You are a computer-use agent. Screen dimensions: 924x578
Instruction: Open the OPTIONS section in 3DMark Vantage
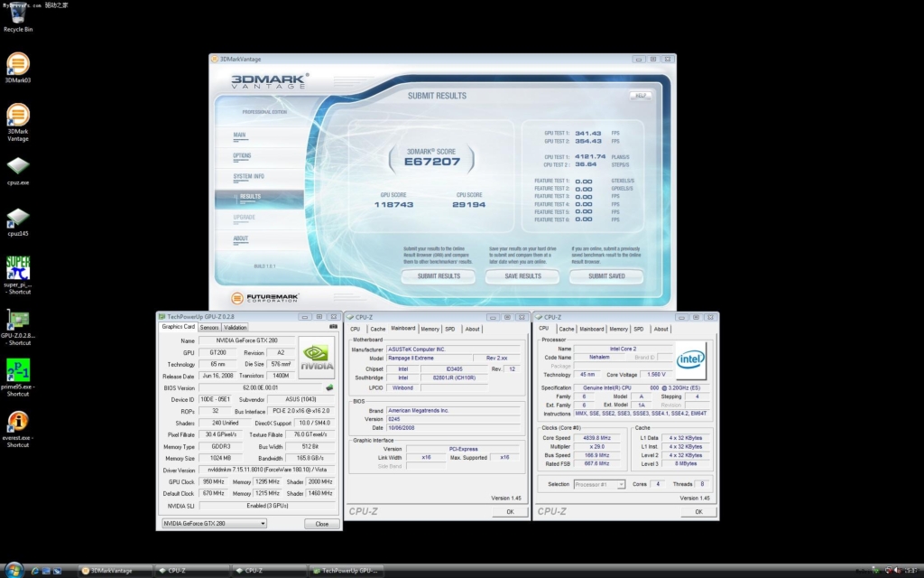click(x=242, y=155)
